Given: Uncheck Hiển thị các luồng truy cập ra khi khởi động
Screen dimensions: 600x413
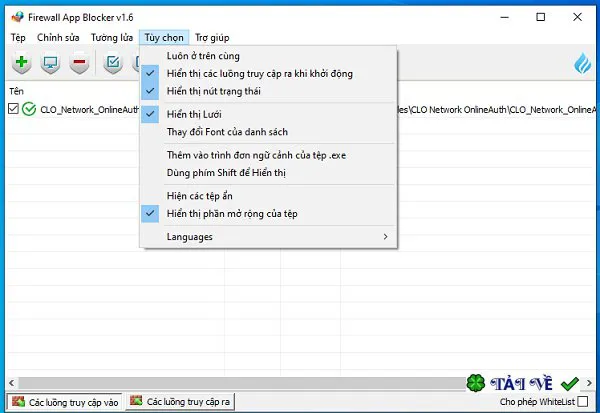Looking at the screenshot, I should (x=269, y=73).
